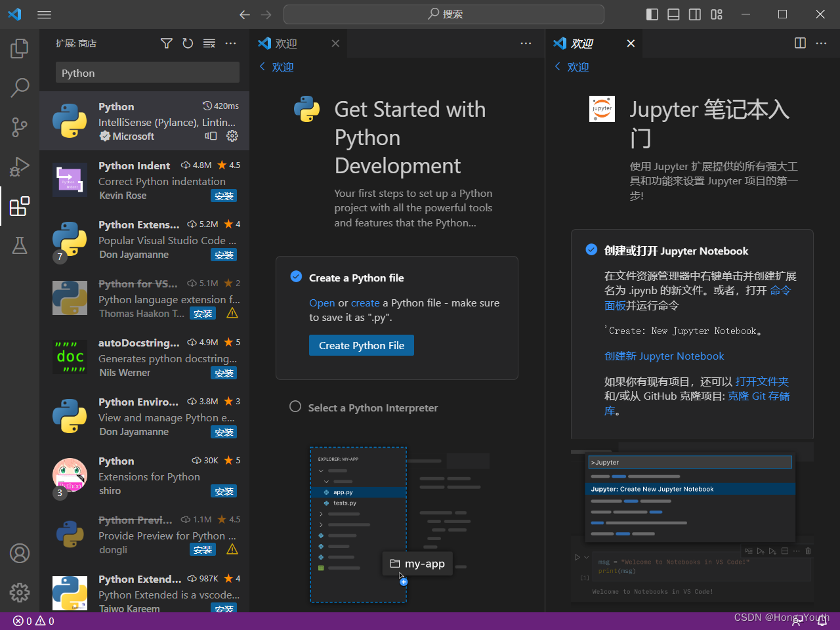Filter the extension search results
The height and width of the screenshot is (630, 840).
[166, 43]
